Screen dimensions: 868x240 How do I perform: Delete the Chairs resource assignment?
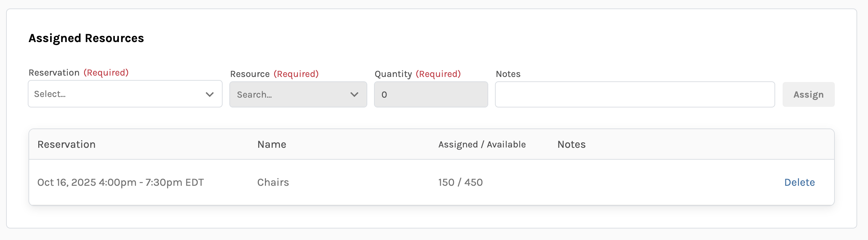click(799, 182)
